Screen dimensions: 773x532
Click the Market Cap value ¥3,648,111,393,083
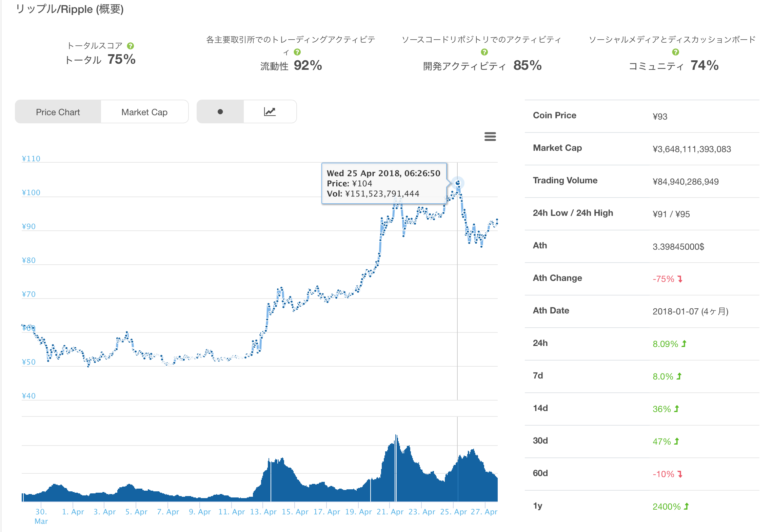[x=692, y=149]
